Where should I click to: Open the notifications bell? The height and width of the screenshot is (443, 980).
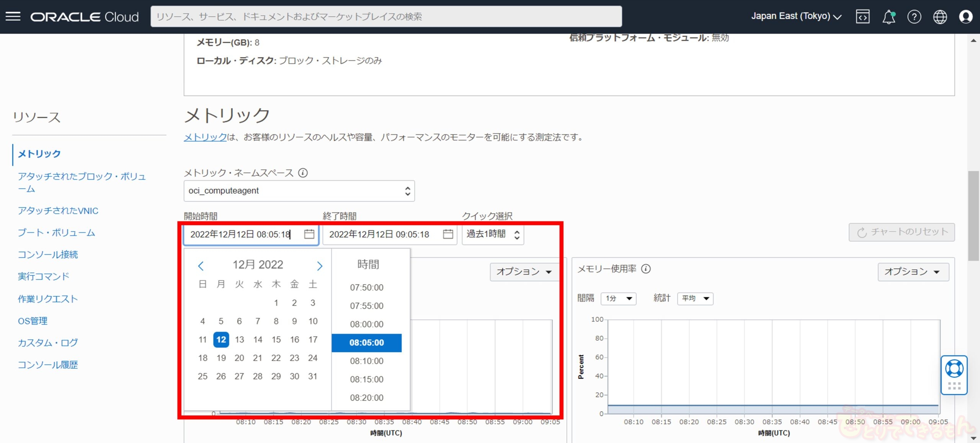point(889,17)
